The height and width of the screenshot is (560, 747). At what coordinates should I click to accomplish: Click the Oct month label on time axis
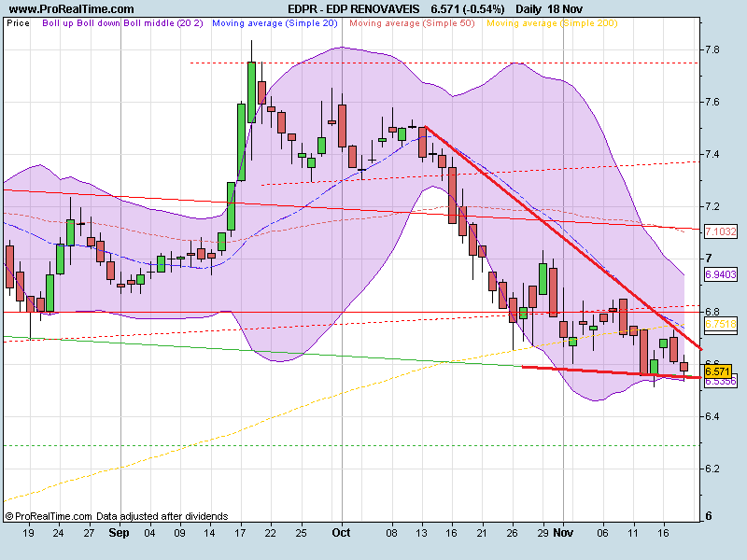[341, 532]
